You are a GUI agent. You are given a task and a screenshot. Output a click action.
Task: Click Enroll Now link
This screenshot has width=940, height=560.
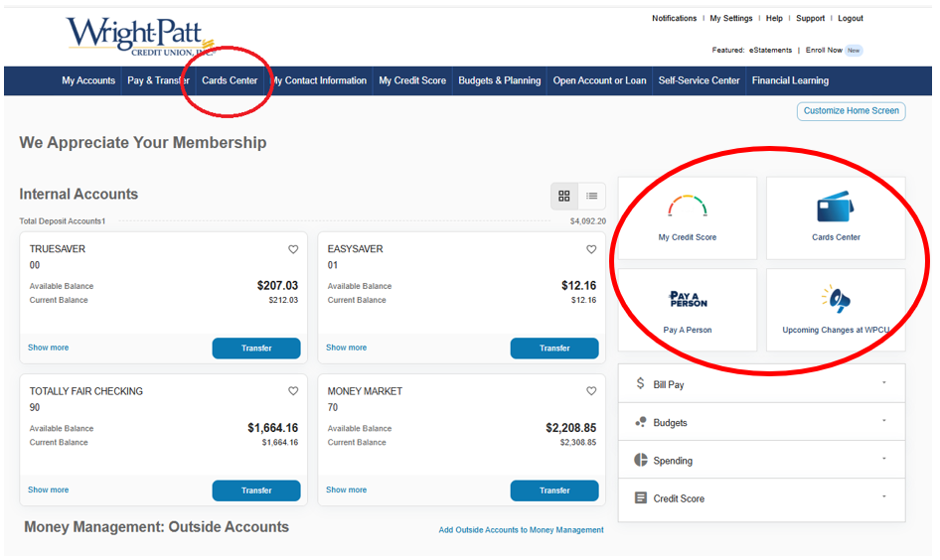pyautogui.click(x=824, y=51)
